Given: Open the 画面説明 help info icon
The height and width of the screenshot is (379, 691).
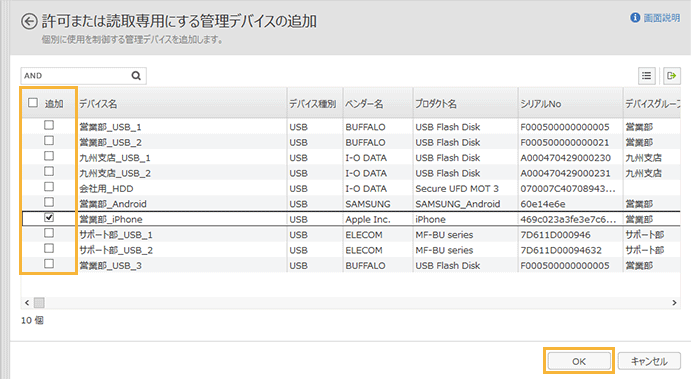Looking at the screenshot, I should tap(635, 18).
